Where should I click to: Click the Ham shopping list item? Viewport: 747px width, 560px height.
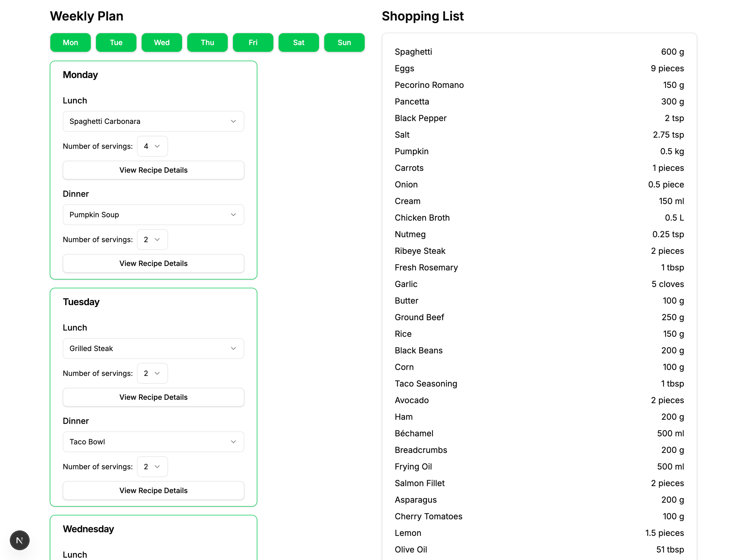[539, 417]
